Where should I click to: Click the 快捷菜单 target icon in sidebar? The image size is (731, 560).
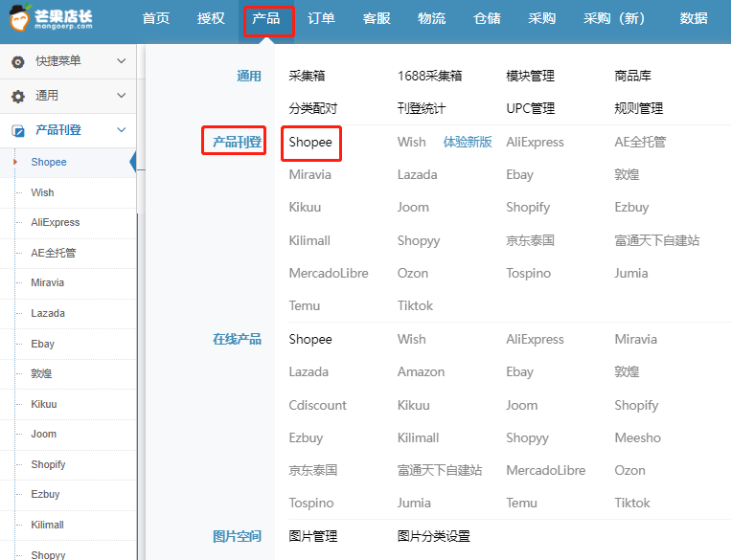pyautogui.click(x=17, y=61)
